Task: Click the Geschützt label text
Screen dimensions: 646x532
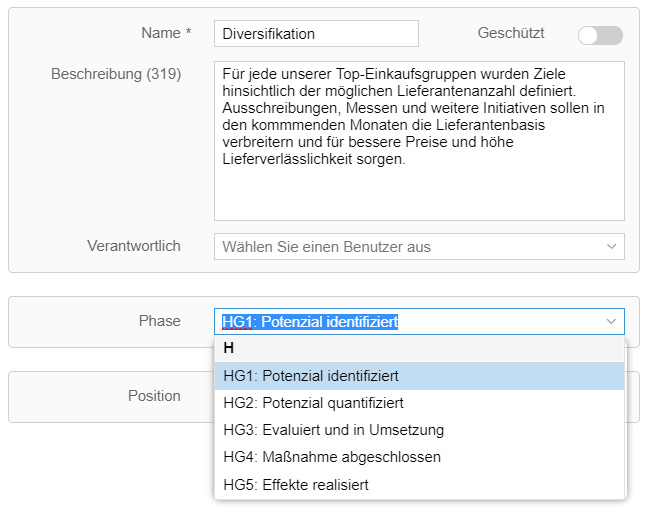Action: (x=511, y=33)
